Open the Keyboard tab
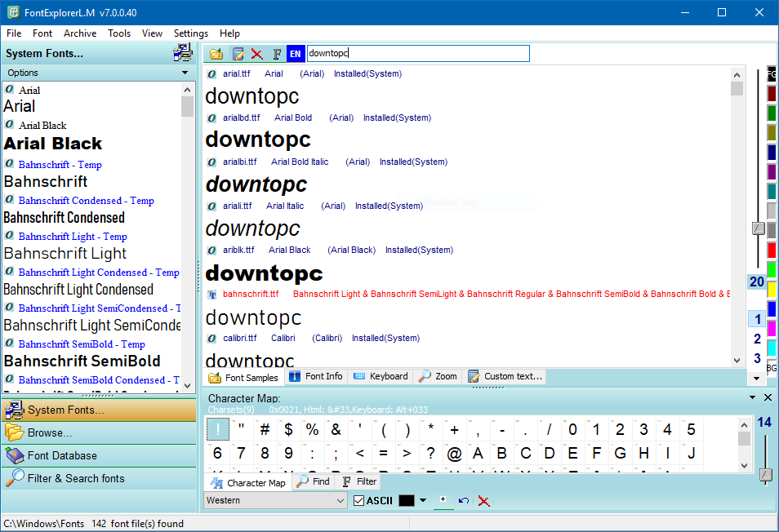779x532 pixels. point(381,376)
